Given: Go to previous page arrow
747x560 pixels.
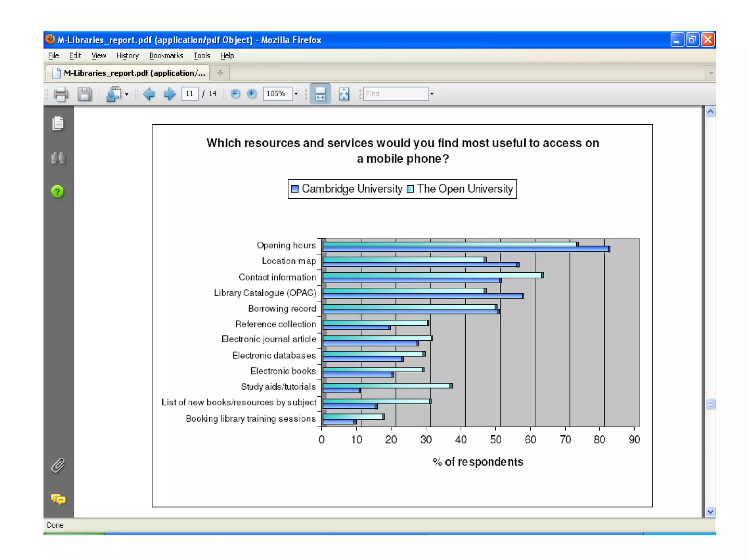Looking at the screenshot, I should point(148,94).
